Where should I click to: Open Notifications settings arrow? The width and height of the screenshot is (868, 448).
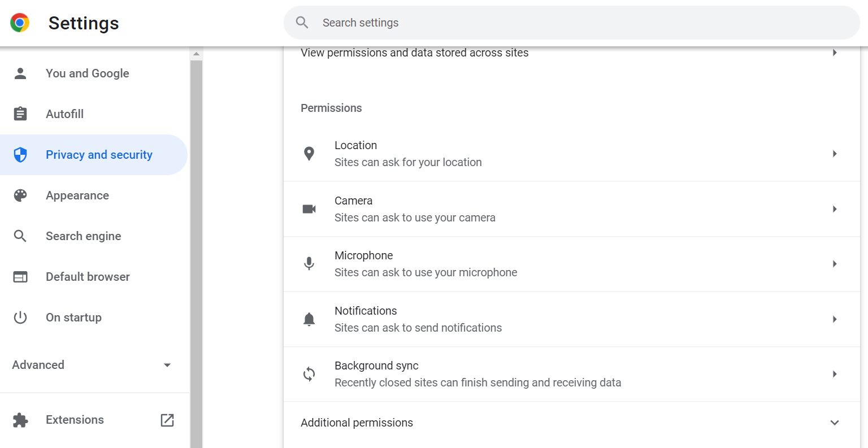click(835, 319)
